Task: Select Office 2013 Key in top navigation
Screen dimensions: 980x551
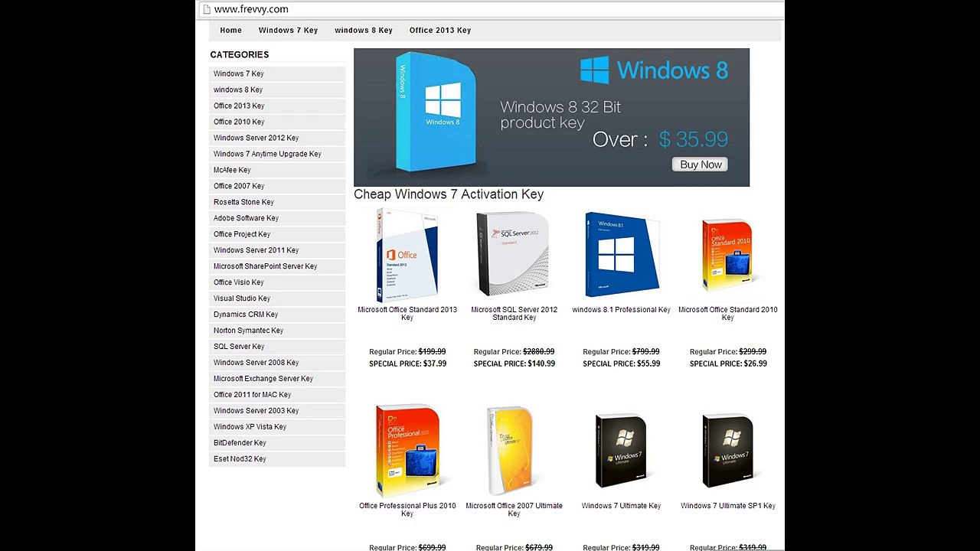Action: 440,31
